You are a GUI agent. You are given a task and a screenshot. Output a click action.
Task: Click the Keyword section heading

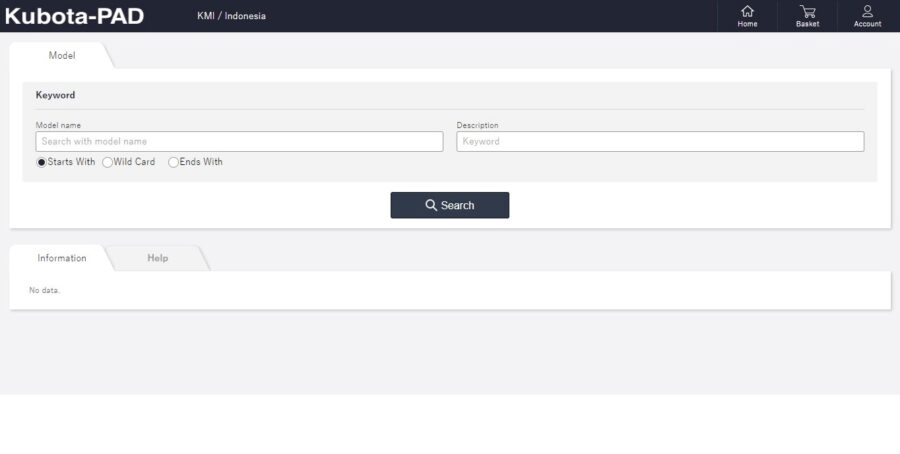[55, 95]
